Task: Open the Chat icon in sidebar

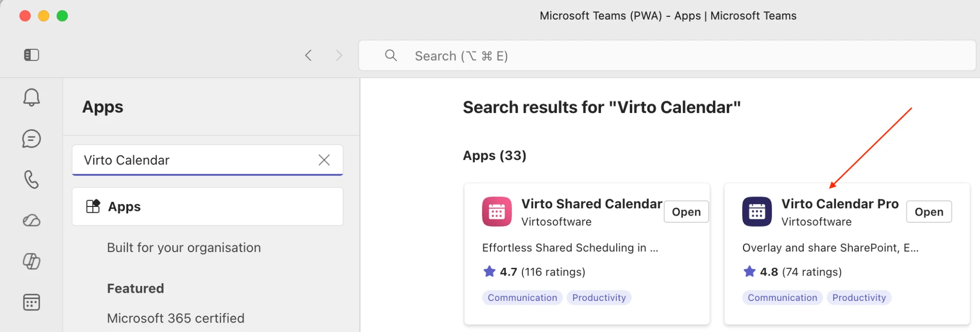Action: (32, 139)
